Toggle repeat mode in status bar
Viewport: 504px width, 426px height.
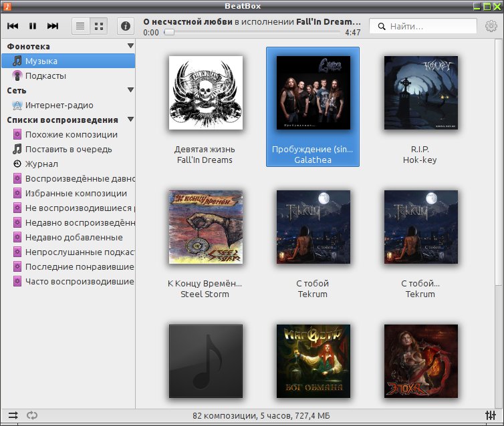click(x=32, y=415)
